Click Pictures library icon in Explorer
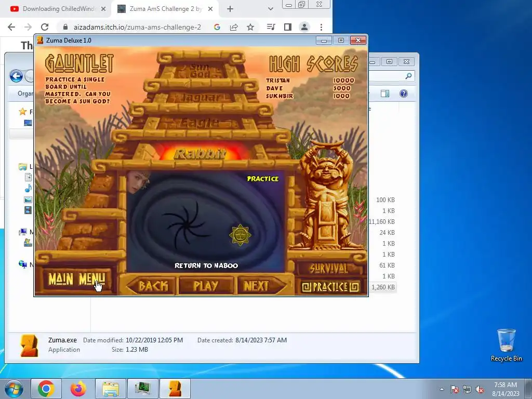The height and width of the screenshot is (399, 532). (x=28, y=199)
